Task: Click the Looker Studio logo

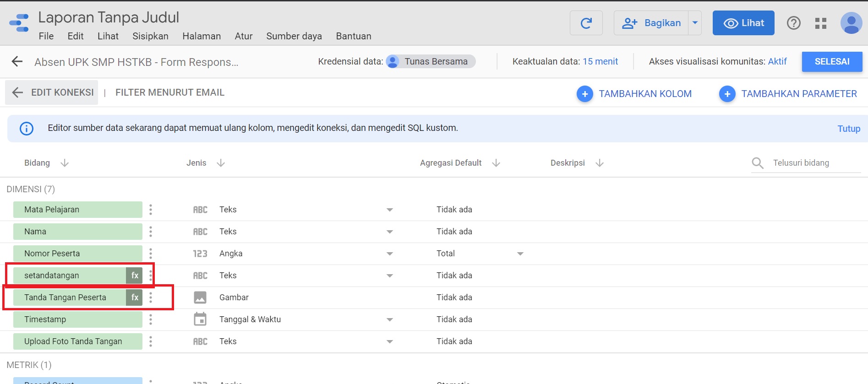Action: (19, 23)
